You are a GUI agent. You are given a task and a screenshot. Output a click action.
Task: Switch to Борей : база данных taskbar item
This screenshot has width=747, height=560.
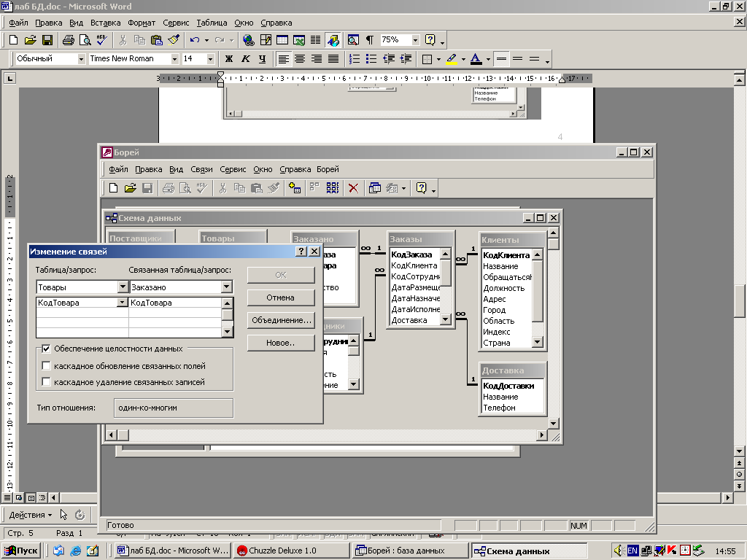[x=411, y=551]
